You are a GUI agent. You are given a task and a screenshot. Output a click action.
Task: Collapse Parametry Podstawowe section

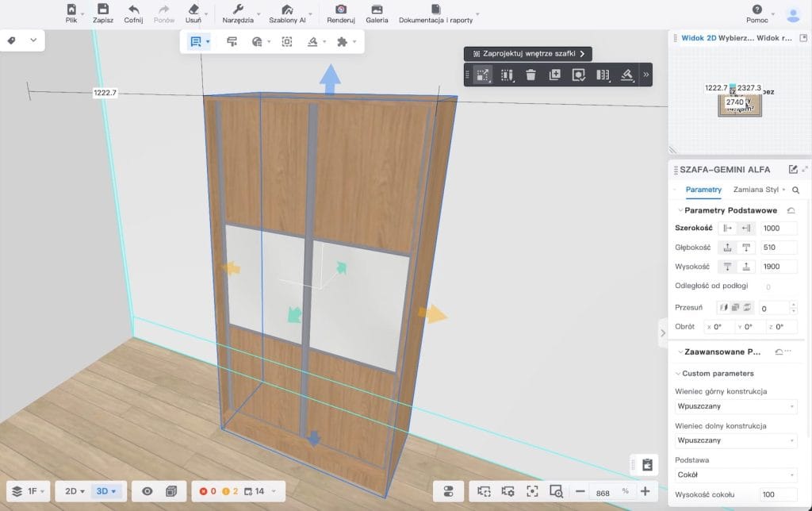[x=680, y=210]
